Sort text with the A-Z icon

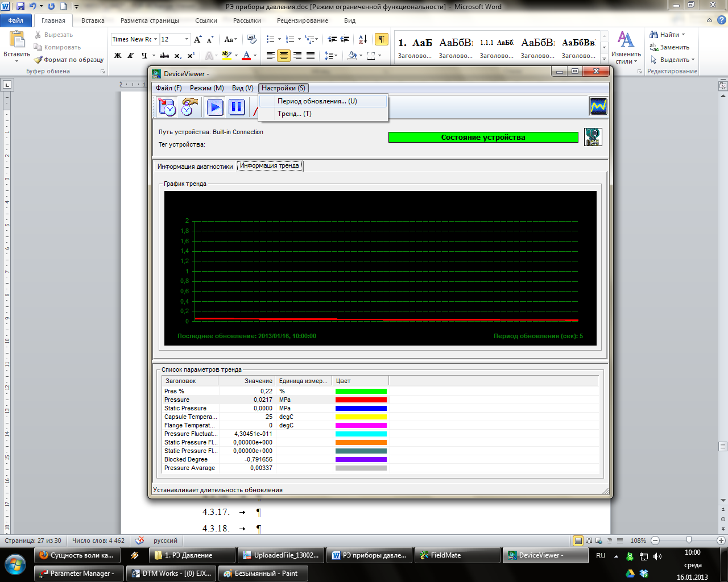[363, 39]
